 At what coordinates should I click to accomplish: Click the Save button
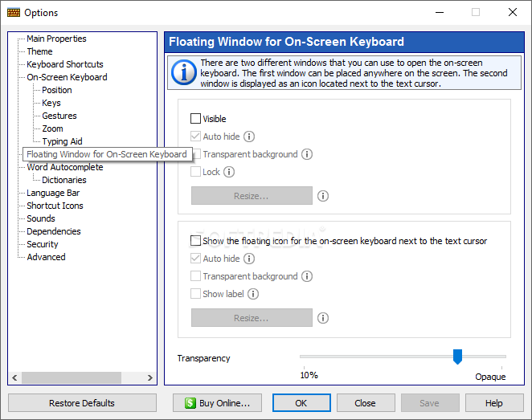click(430, 403)
